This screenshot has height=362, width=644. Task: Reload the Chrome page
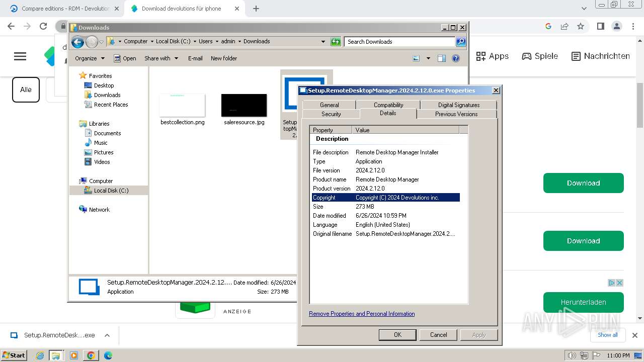click(x=43, y=26)
